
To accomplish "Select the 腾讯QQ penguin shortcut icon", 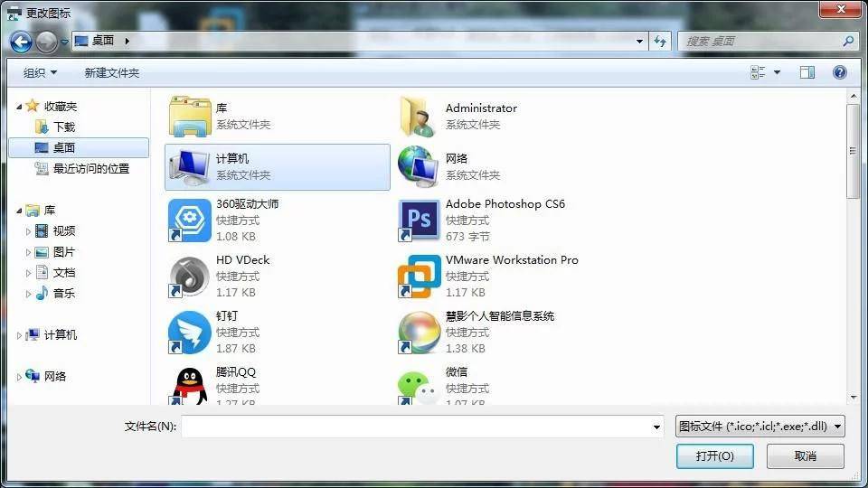I will 189,386.
